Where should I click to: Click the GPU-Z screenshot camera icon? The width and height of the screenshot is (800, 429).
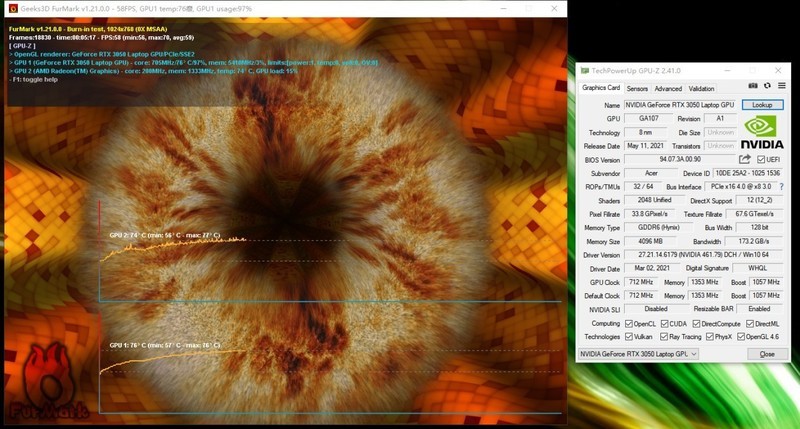coord(753,88)
